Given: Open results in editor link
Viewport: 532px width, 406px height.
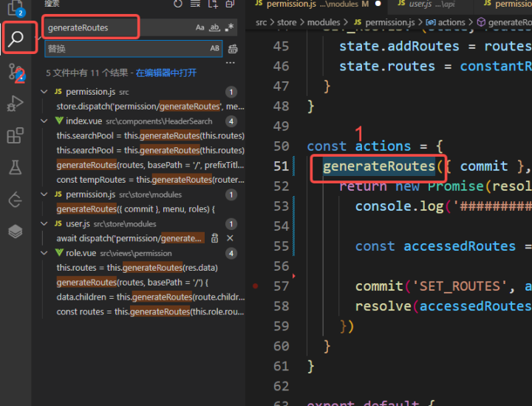Looking at the screenshot, I should click(x=166, y=73).
